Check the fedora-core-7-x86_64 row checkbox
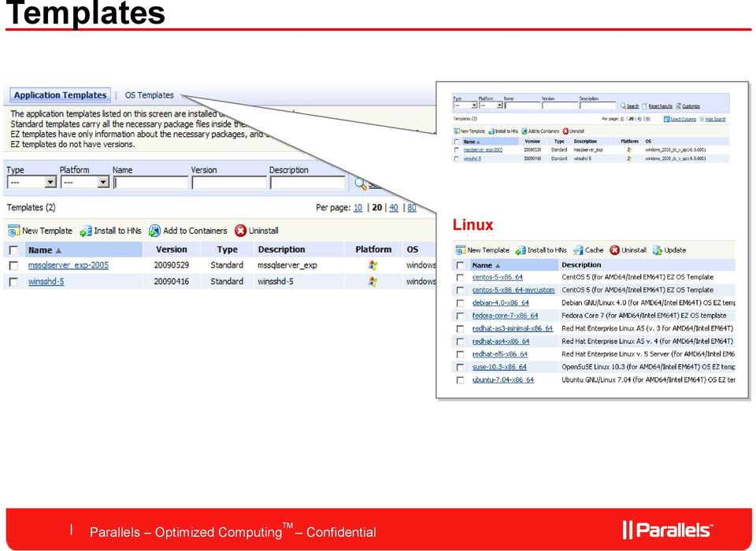Screen dimensions: 756x551 (x=460, y=316)
